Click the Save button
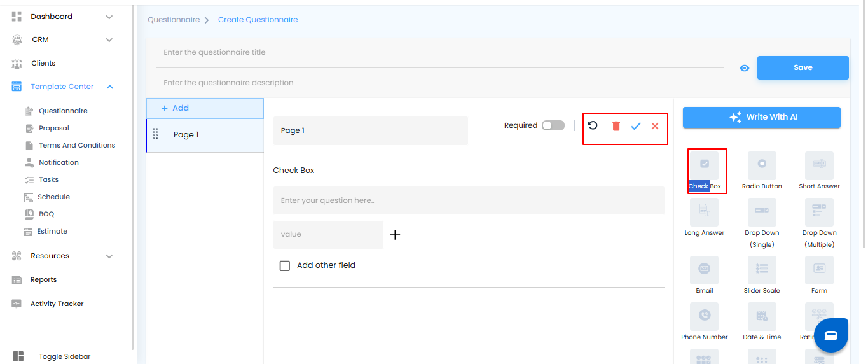 (803, 67)
